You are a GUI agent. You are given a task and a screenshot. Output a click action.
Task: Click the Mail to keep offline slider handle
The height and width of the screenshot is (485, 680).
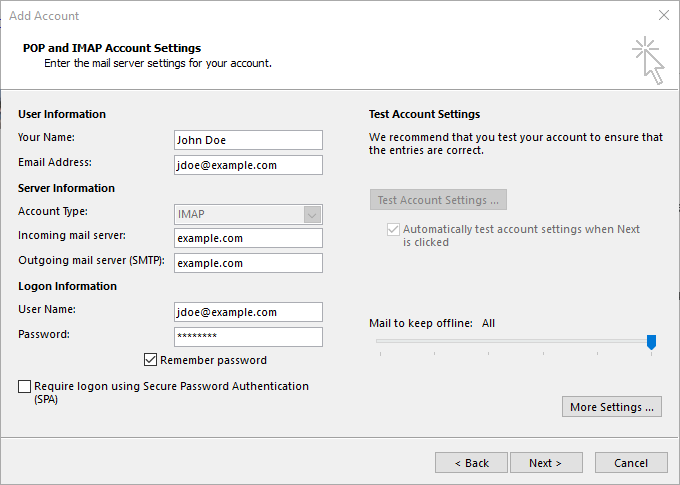point(651,342)
